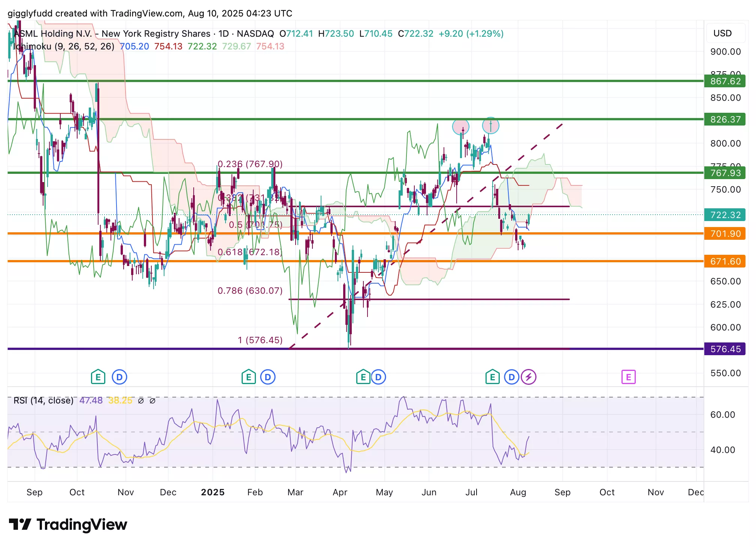Image resolution: width=756 pixels, height=547 pixels.
Task: Click the 0.786 (630.07) Fibonacci level label
Action: pos(250,291)
